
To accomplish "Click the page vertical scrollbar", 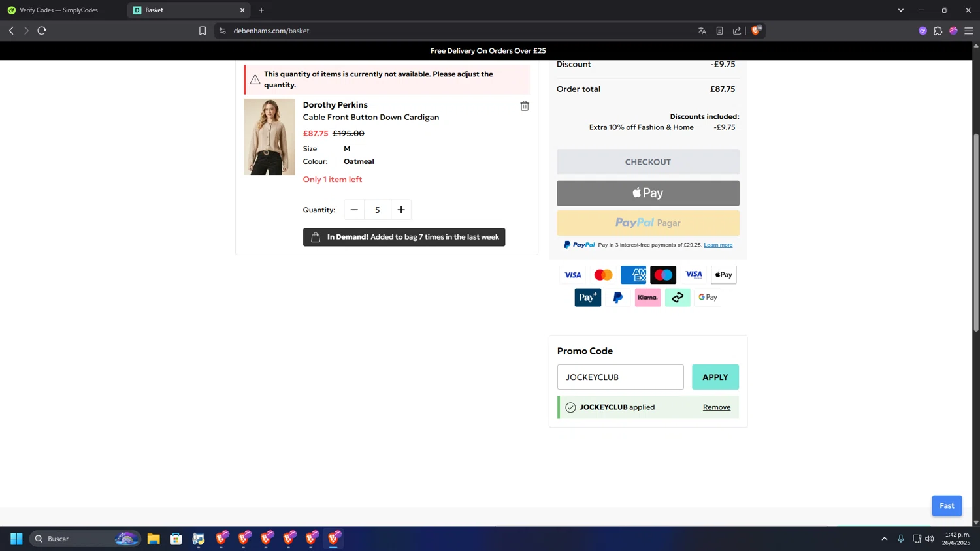I will [976, 232].
